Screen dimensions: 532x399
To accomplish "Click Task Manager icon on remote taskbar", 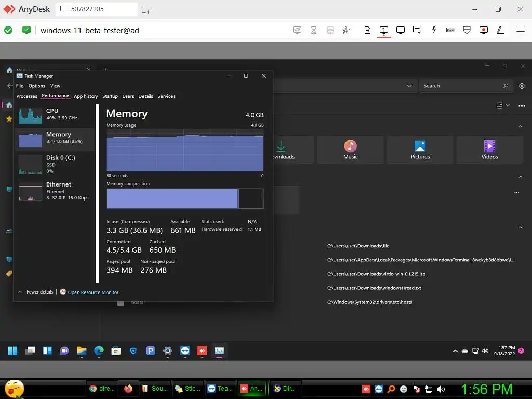I will [220, 351].
